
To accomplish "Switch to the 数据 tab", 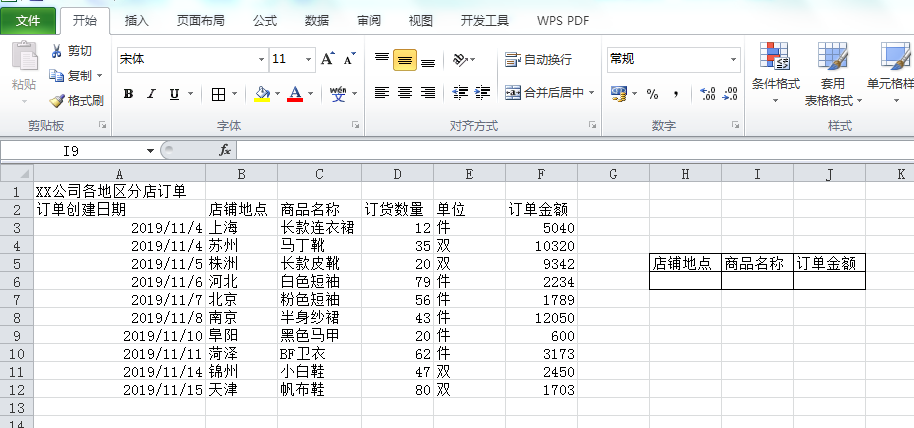I will tap(317, 21).
